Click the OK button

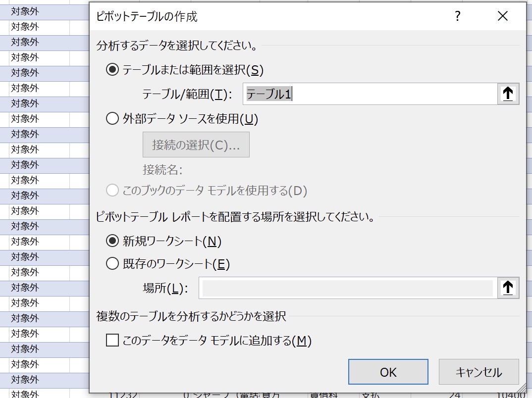[x=388, y=372]
